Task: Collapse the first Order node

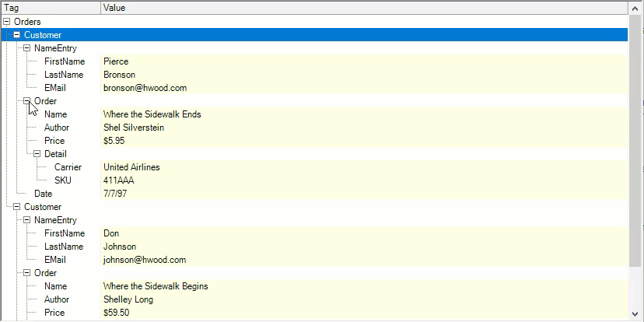Action: [x=27, y=101]
